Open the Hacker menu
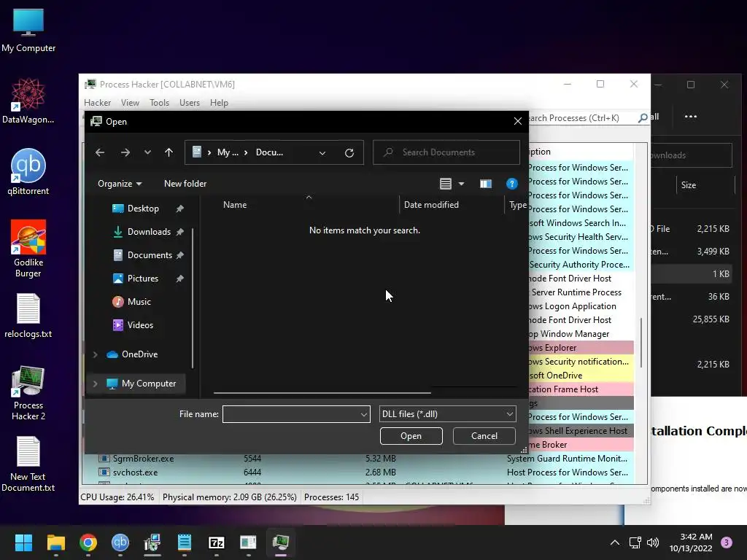Viewport: 747px width, 560px height. click(x=97, y=103)
